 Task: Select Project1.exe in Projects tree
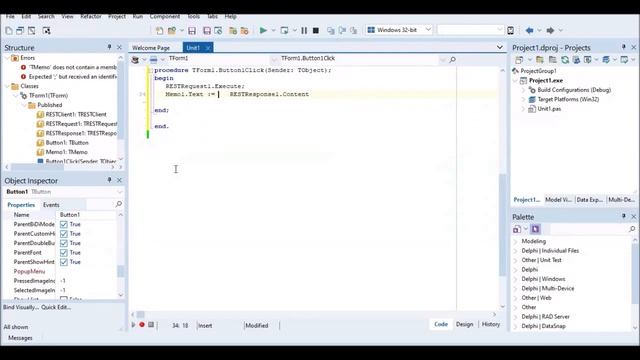546,80
